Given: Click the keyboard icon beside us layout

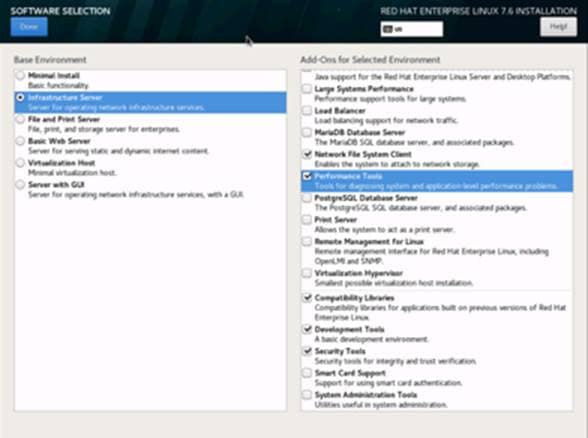Looking at the screenshot, I should pyautogui.click(x=388, y=29).
